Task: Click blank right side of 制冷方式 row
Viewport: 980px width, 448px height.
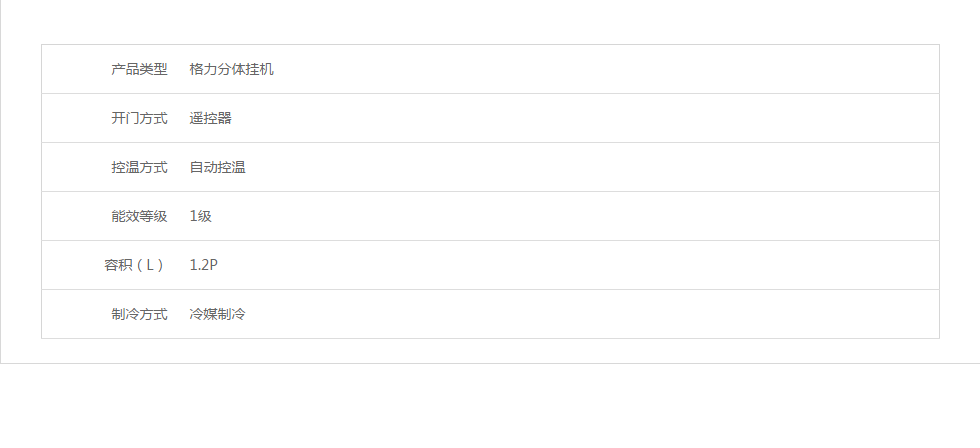Action: point(650,315)
